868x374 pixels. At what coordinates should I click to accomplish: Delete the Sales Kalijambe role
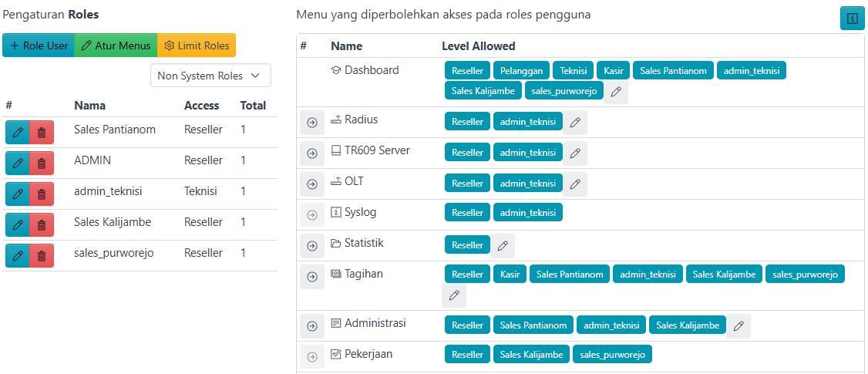point(42,225)
